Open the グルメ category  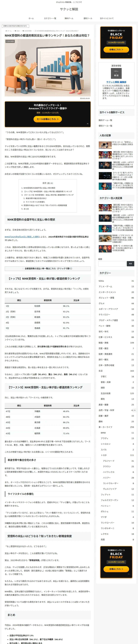pos(116,304)
